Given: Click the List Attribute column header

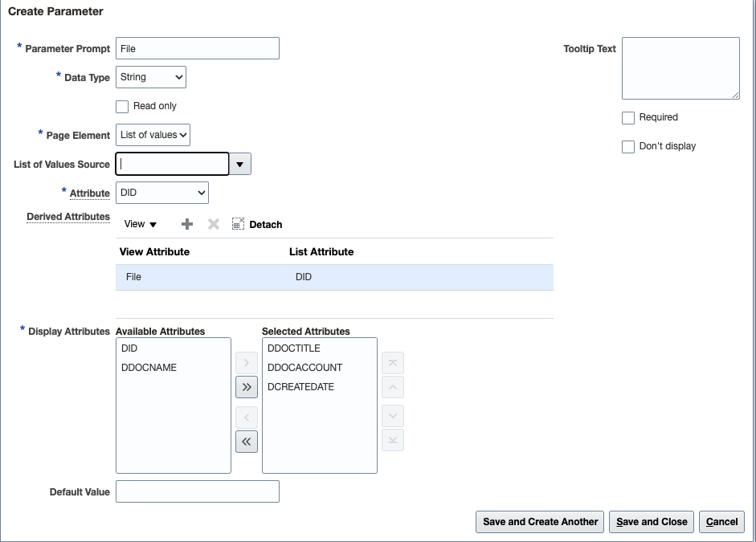Looking at the screenshot, I should [321, 252].
